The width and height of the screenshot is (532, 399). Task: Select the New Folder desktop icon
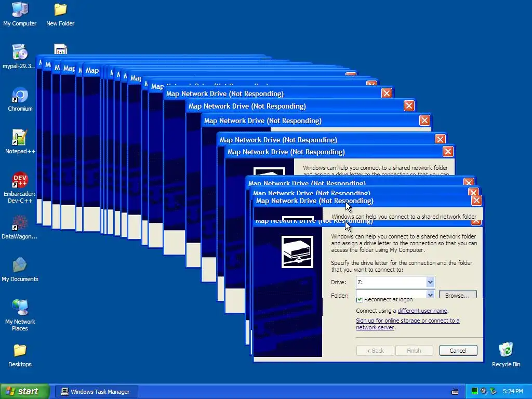coord(60,14)
